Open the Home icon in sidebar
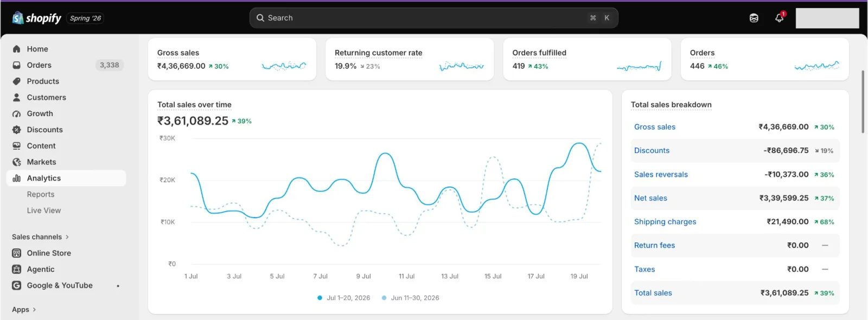The height and width of the screenshot is (320, 868). coord(17,49)
